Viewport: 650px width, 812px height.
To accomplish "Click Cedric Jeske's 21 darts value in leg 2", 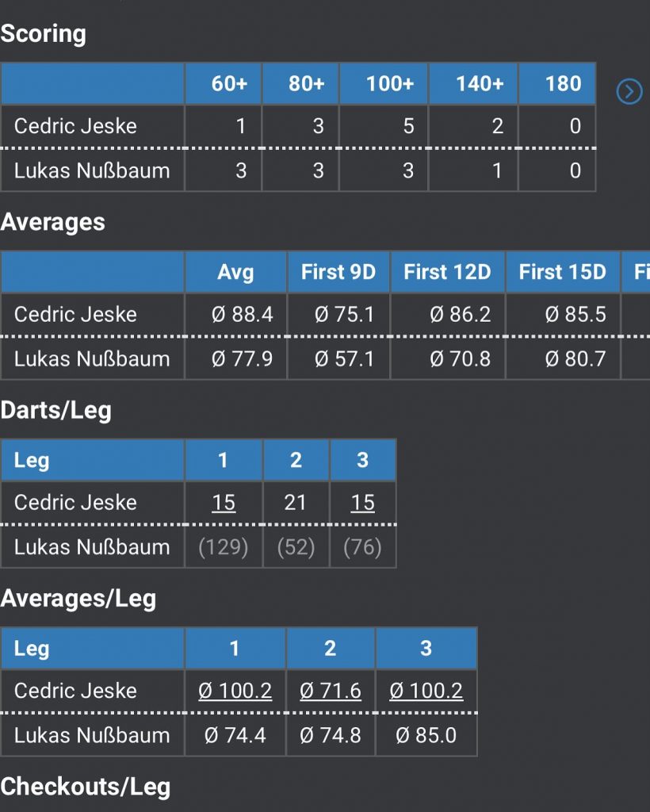I will pyautogui.click(x=295, y=503).
